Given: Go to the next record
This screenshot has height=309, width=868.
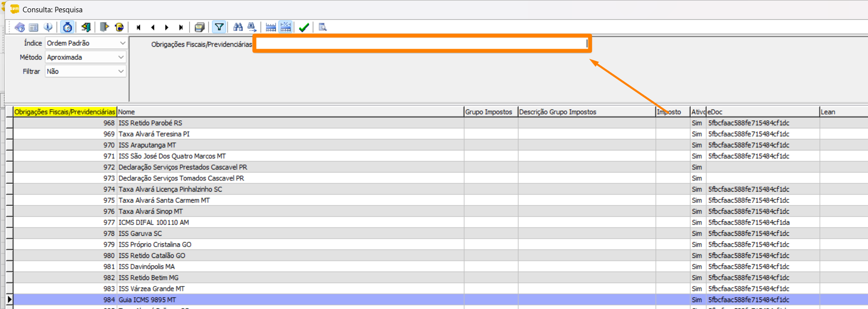Looking at the screenshot, I should [x=167, y=28].
